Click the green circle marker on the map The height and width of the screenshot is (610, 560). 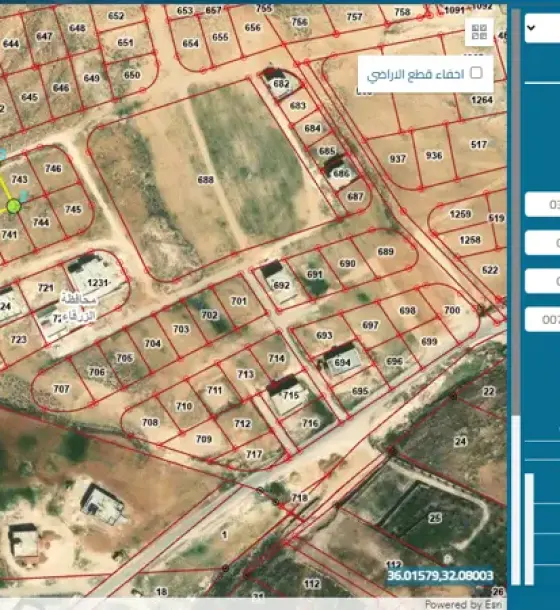[x=14, y=206]
